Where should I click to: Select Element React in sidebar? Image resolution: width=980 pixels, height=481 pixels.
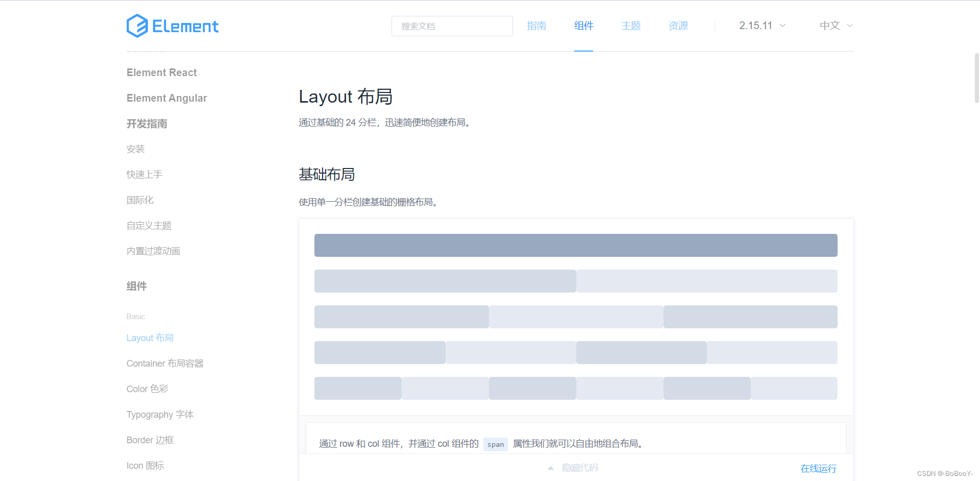click(161, 73)
